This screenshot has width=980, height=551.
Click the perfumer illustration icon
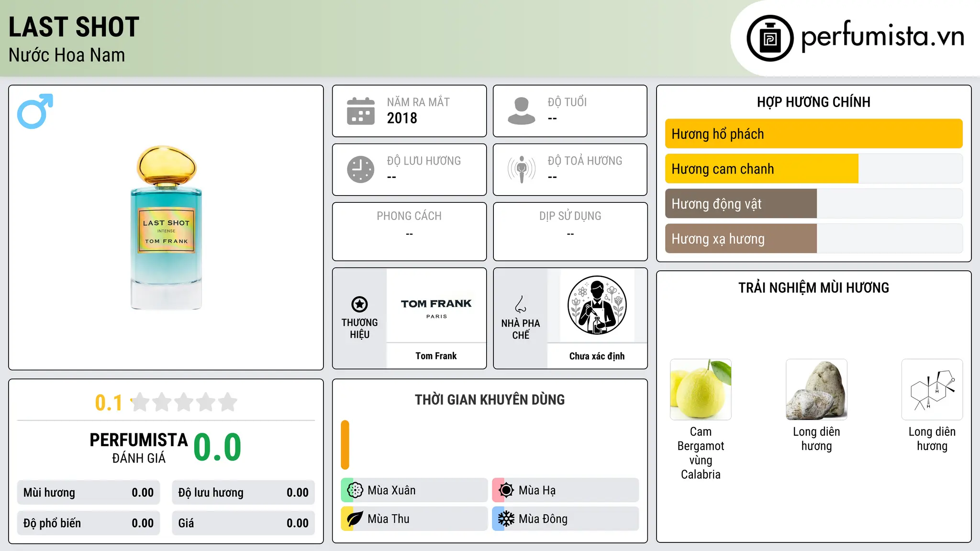pos(597,305)
